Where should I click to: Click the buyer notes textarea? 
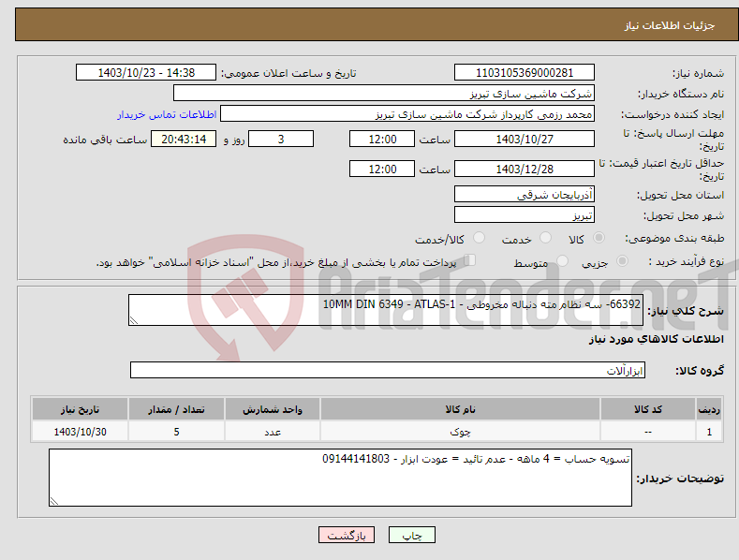pos(340,478)
